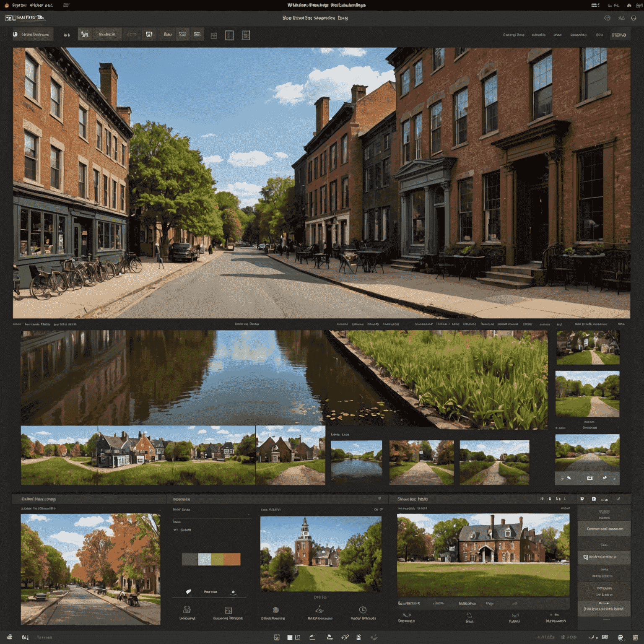Click the wide text button after the highlighted image icon
The height and width of the screenshot is (644, 644).
(107, 34)
